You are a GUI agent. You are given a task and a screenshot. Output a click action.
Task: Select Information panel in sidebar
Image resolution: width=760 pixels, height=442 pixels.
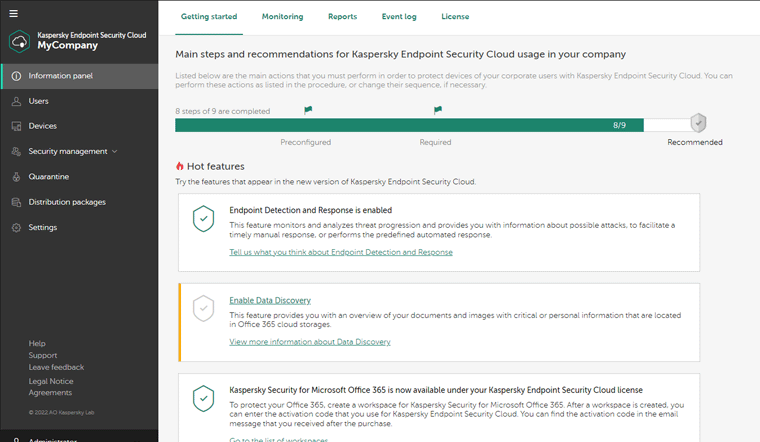click(79, 76)
